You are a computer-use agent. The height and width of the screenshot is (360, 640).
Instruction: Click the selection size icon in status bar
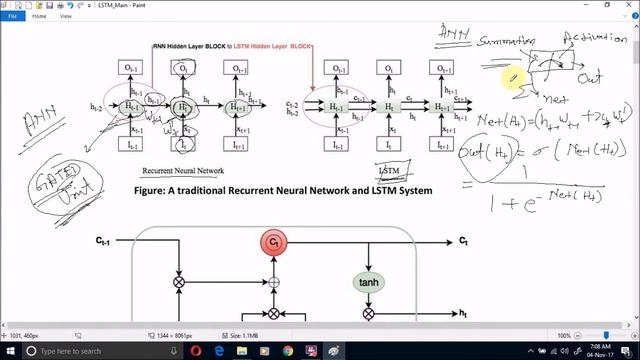click(x=78, y=336)
